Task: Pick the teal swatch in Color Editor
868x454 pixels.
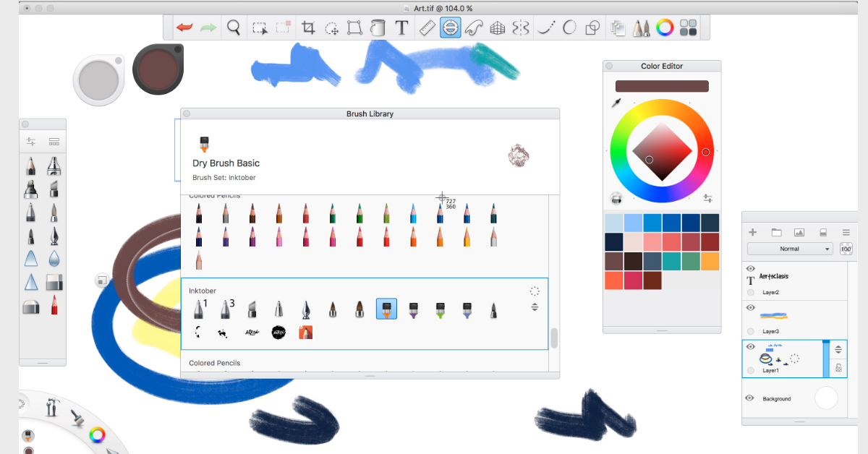Action: coord(671,261)
